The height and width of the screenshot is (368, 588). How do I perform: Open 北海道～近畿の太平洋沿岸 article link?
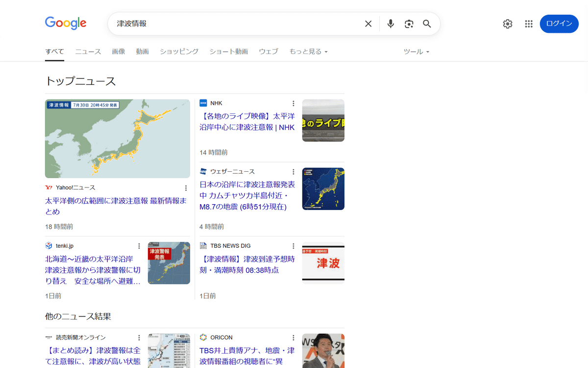click(93, 270)
